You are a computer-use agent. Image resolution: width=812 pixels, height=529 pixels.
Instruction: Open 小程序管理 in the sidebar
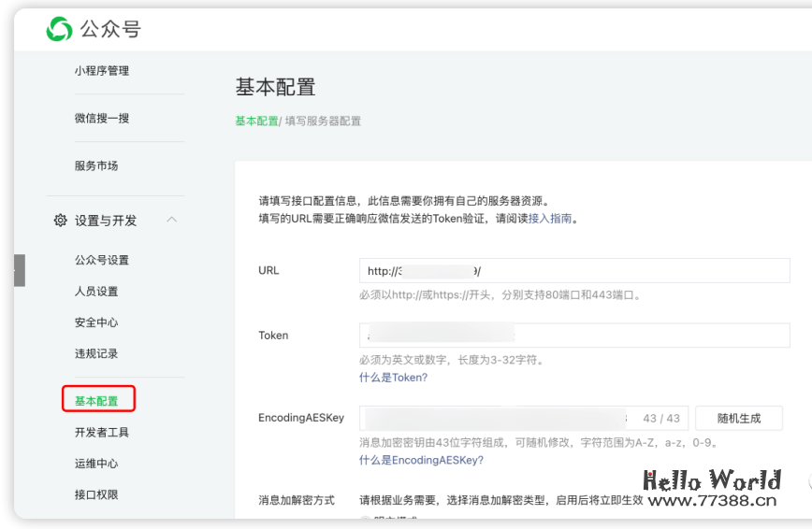tap(101, 70)
